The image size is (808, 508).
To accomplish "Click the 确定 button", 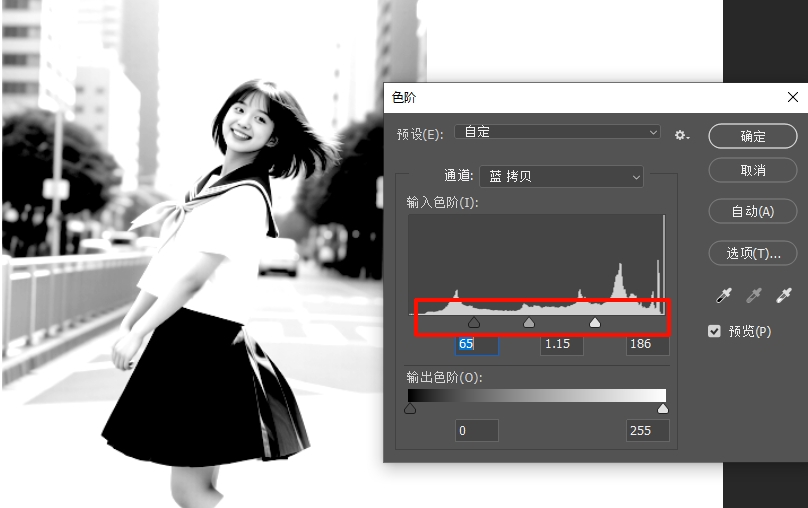I will (x=753, y=136).
